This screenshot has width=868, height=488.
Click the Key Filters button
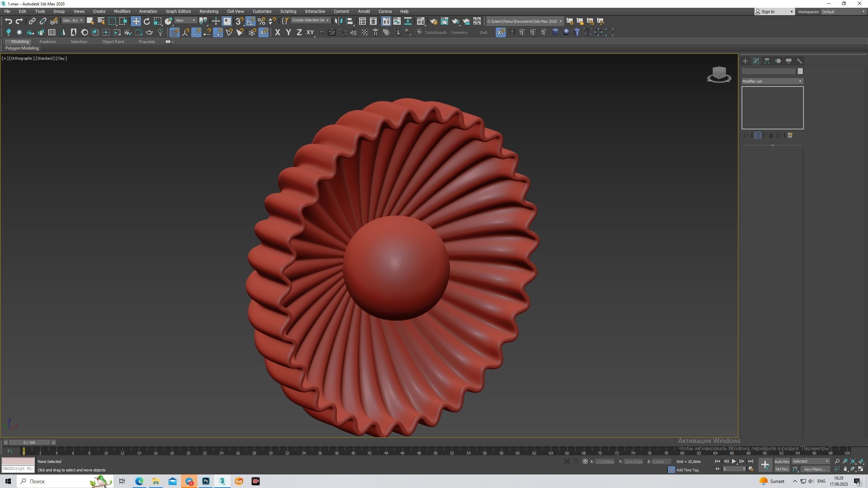point(815,469)
